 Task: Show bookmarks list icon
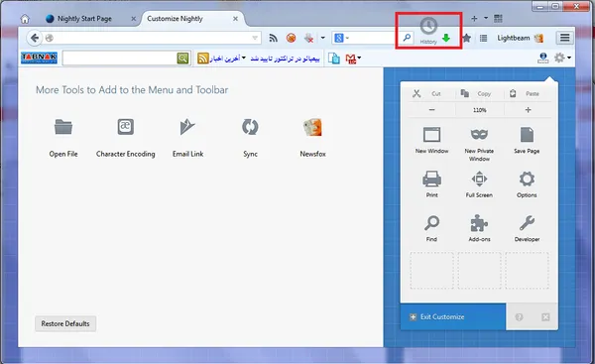point(483,38)
